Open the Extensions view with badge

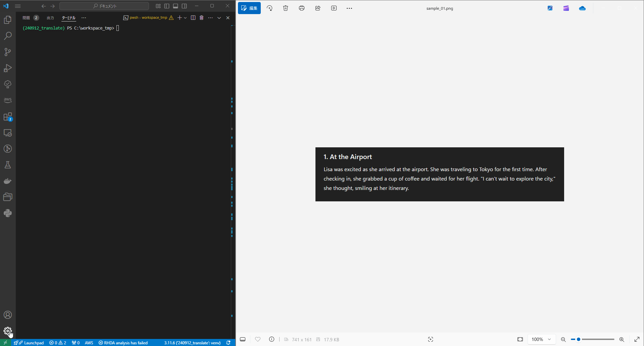click(8, 116)
